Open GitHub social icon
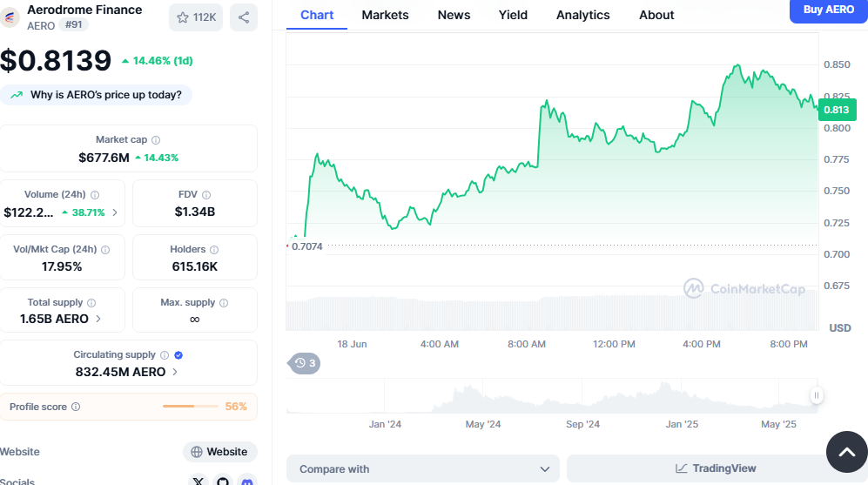This screenshot has height=485, width=868. tap(223, 481)
